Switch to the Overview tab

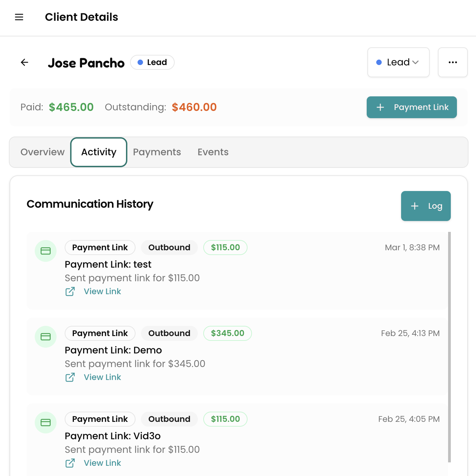point(42,152)
